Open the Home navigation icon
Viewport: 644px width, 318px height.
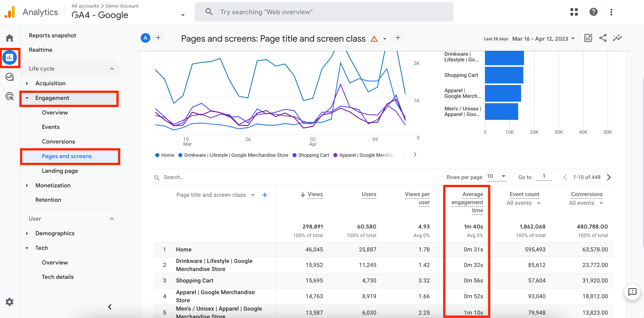9,38
